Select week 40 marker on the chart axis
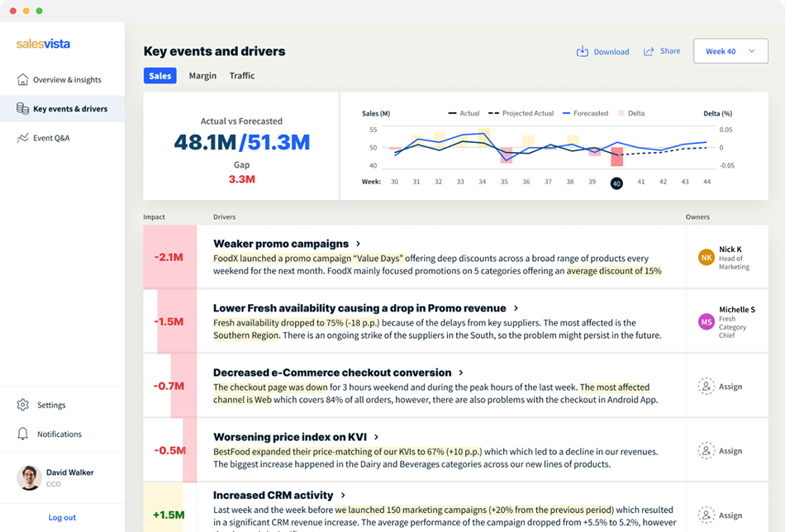 tap(616, 183)
